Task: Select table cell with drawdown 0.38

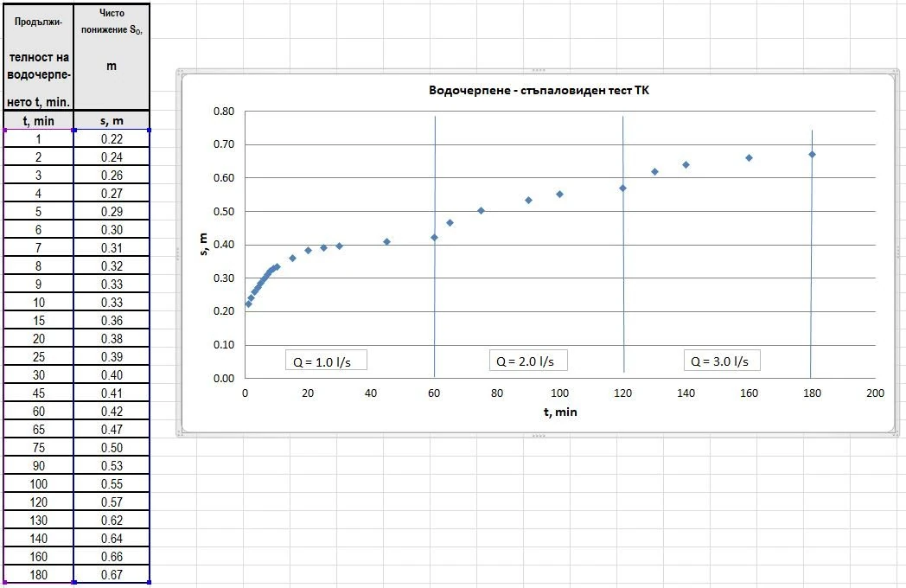Action: coord(112,339)
